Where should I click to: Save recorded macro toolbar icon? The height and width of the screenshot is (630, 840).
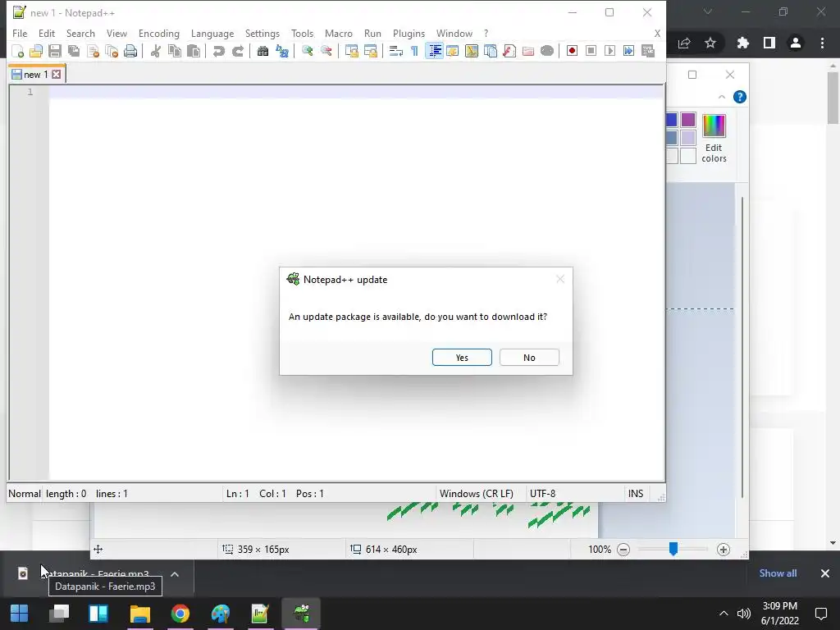[x=648, y=51]
